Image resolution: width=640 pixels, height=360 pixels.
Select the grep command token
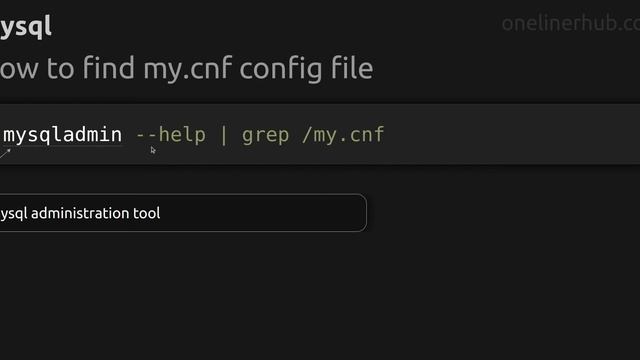pos(265,135)
